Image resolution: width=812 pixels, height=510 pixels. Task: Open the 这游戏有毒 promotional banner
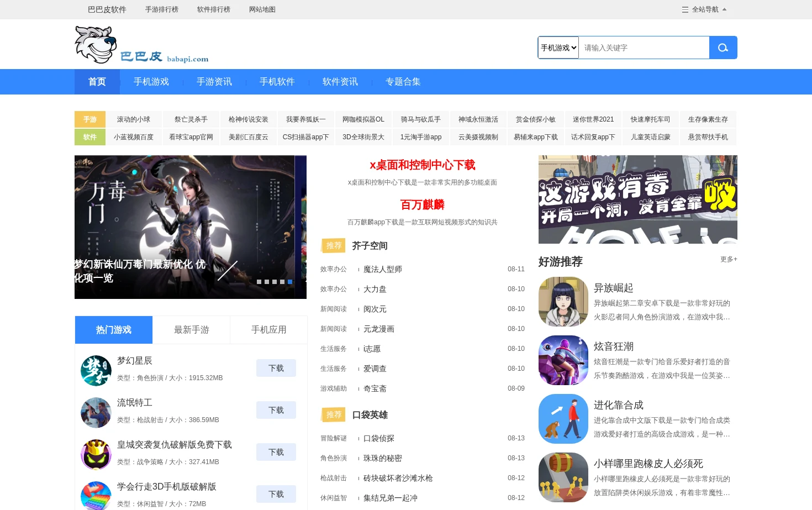pyautogui.click(x=638, y=199)
